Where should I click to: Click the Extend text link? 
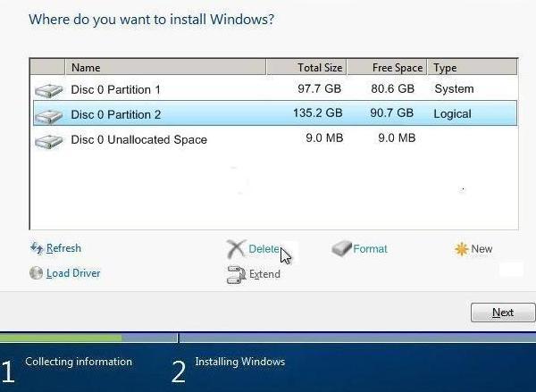[265, 274]
